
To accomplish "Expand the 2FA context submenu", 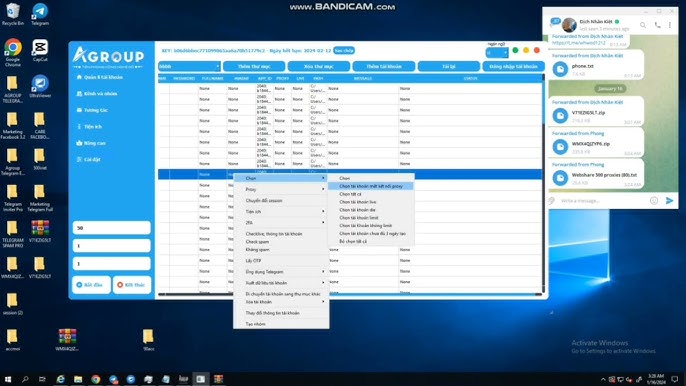I will pos(281,223).
